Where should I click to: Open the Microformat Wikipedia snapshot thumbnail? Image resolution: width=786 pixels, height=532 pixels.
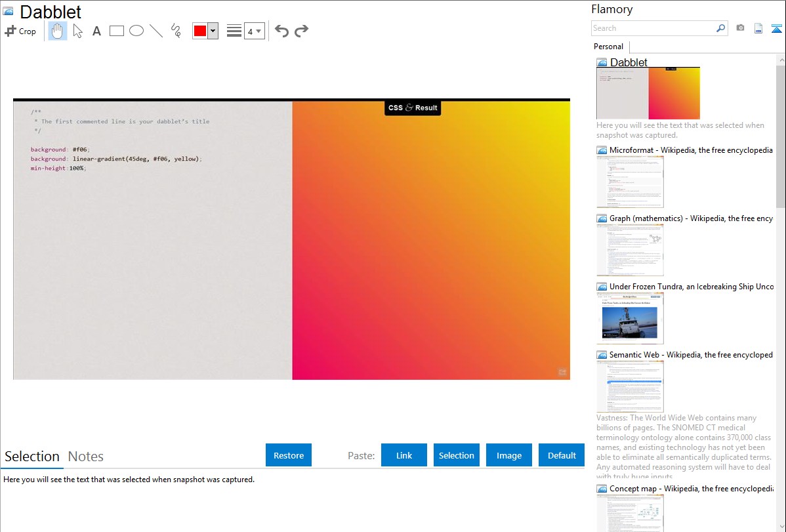(x=630, y=182)
